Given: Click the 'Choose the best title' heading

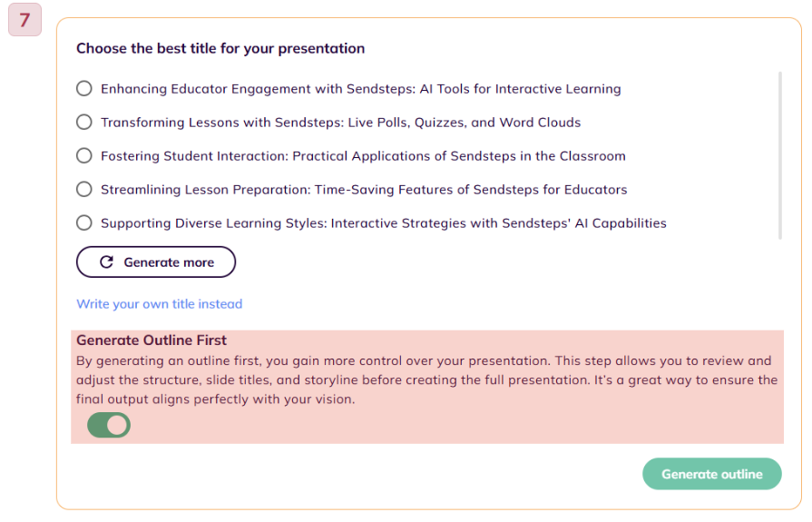Looking at the screenshot, I should (220, 48).
